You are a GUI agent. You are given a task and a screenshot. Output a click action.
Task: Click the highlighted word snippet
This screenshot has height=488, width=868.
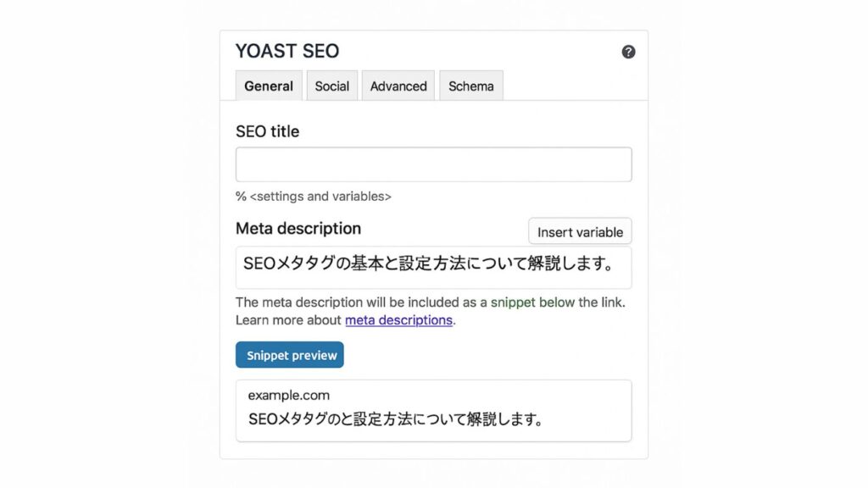(x=512, y=302)
